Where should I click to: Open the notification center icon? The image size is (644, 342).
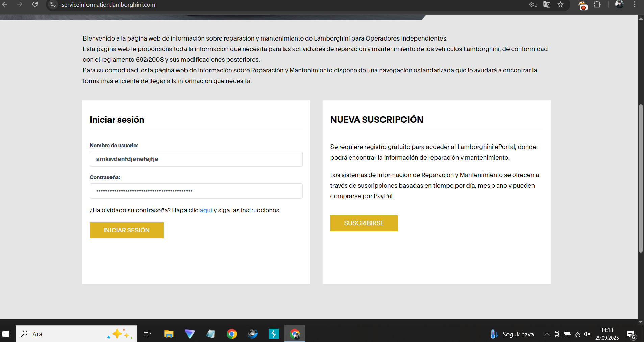coord(631,335)
